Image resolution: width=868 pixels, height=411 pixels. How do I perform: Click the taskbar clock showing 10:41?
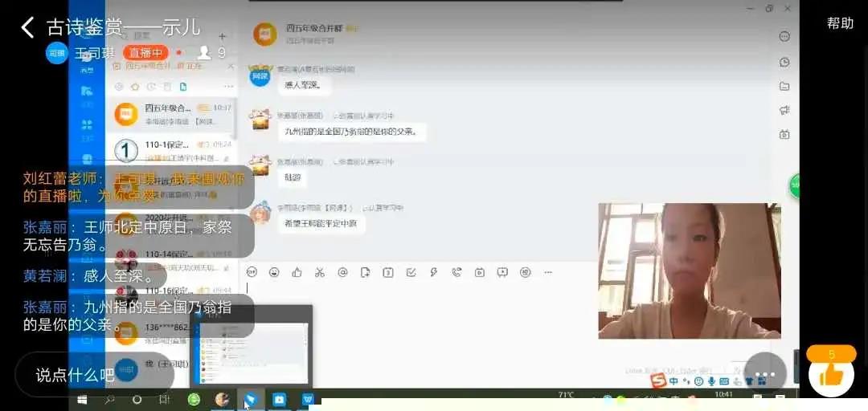pyautogui.click(x=724, y=395)
